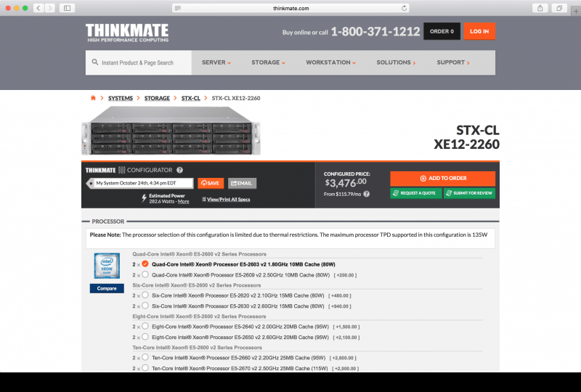Click the Instant Product & Page Search field
This screenshot has height=392, width=581.
142,63
